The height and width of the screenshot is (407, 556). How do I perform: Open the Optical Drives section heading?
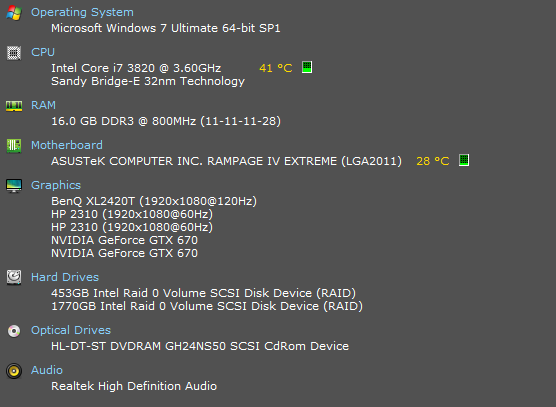pyautogui.click(x=71, y=330)
